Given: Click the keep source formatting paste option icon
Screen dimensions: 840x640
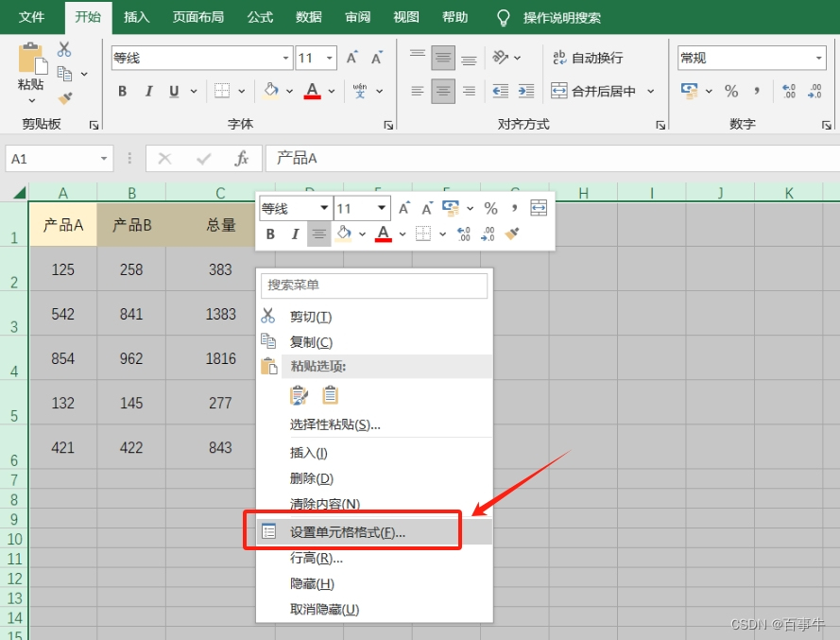Looking at the screenshot, I should click(x=299, y=395).
